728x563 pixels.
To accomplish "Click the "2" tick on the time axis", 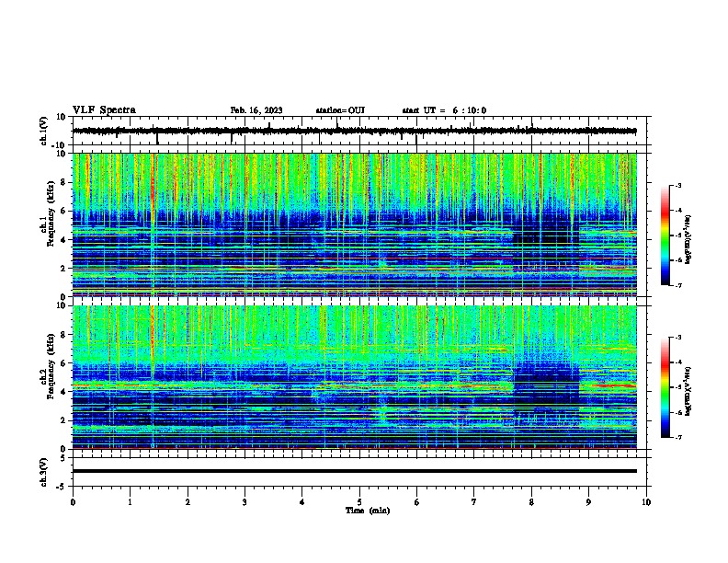I will 188,502.
